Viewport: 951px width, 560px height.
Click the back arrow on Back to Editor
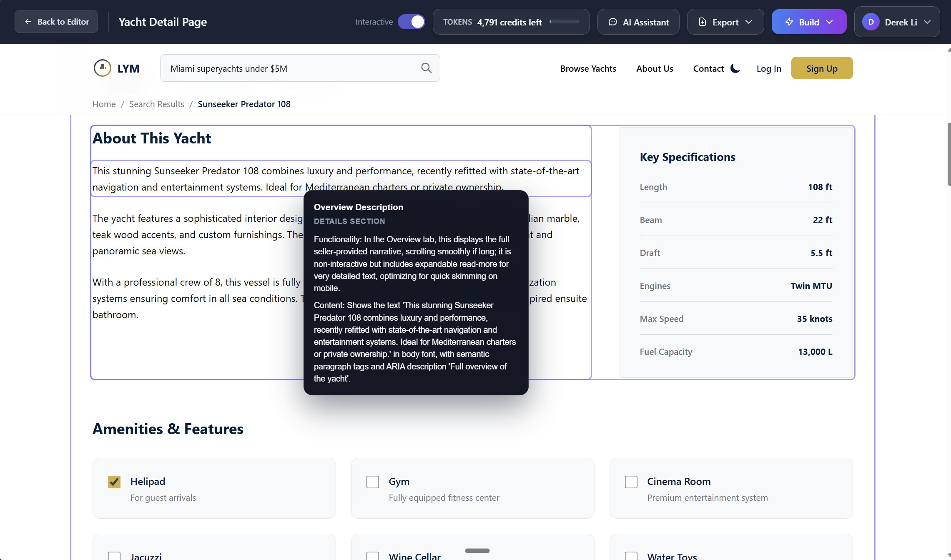point(27,21)
